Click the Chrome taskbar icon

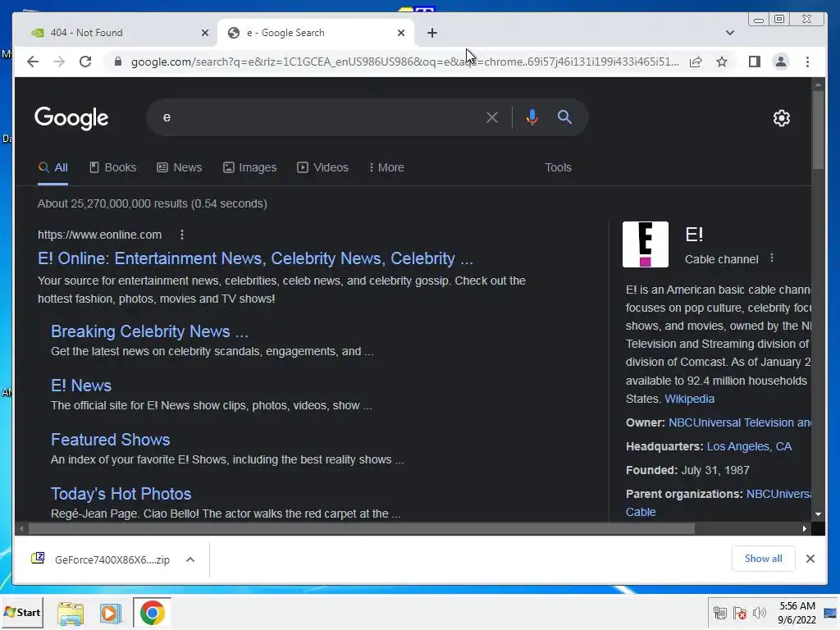(152, 613)
